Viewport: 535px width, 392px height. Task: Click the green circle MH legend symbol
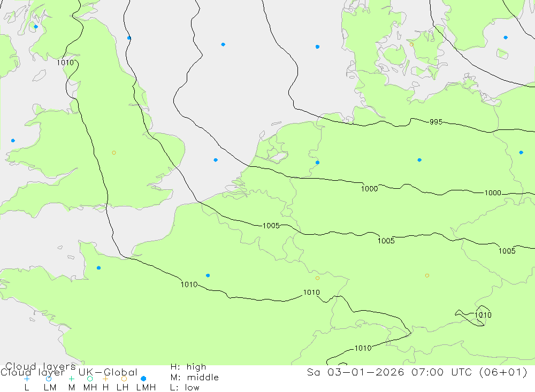[90, 379]
